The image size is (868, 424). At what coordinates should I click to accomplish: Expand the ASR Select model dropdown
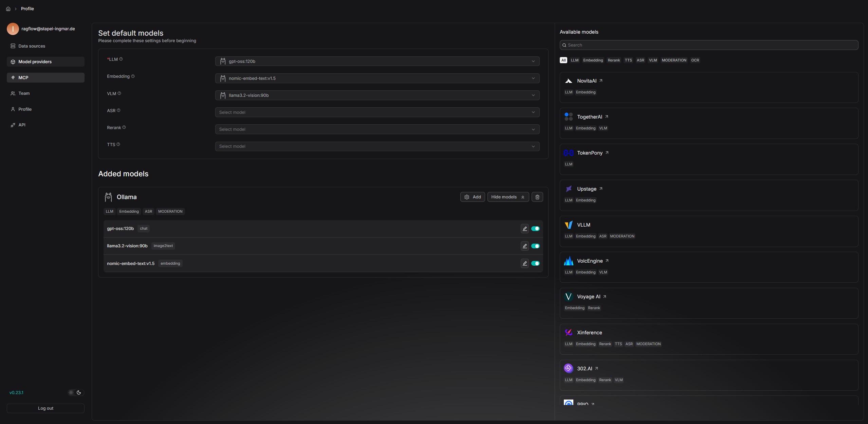click(x=377, y=112)
